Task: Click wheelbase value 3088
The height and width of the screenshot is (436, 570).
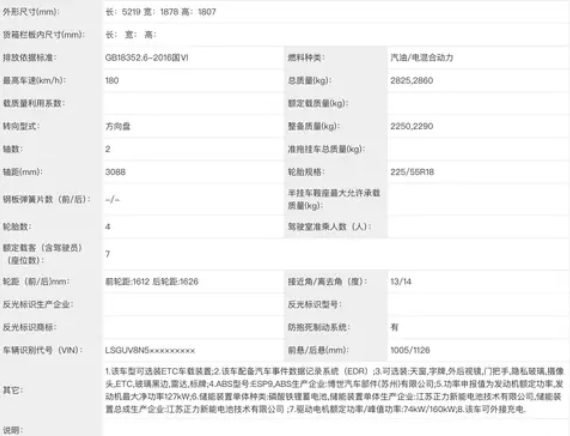Action: [x=115, y=172]
